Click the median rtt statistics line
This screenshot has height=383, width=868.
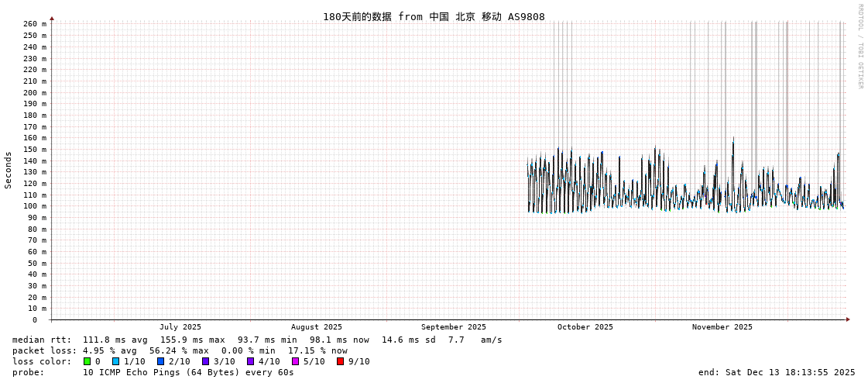(x=257, y=340)
